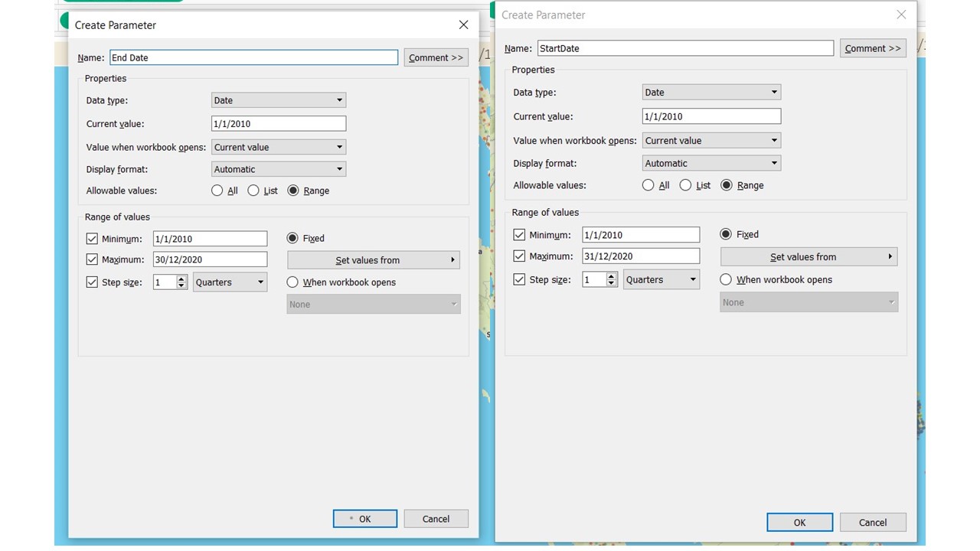Toggle Step size checkbox in End Date dialog
This screenshot has width=980, height=551.
click(93, 282)
